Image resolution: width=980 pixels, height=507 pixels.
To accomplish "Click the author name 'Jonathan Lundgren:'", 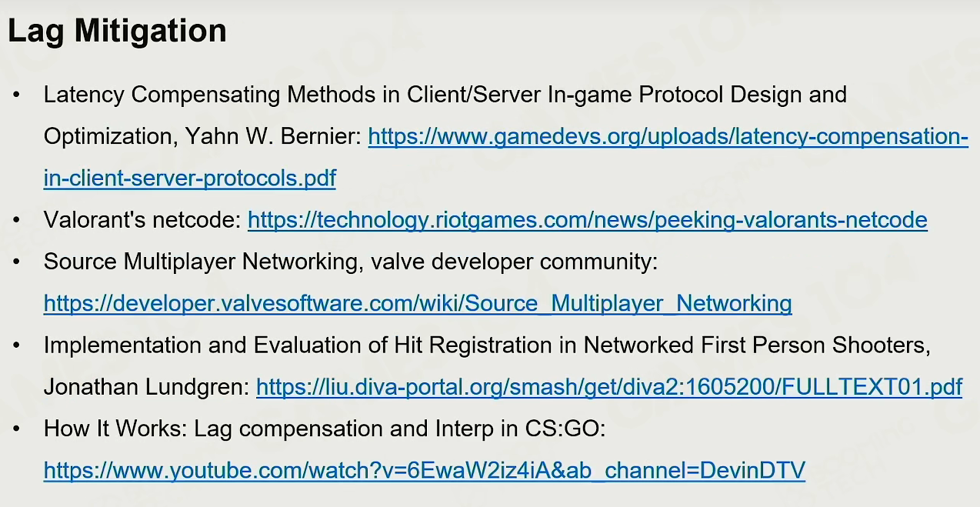I will coord(147,386).
